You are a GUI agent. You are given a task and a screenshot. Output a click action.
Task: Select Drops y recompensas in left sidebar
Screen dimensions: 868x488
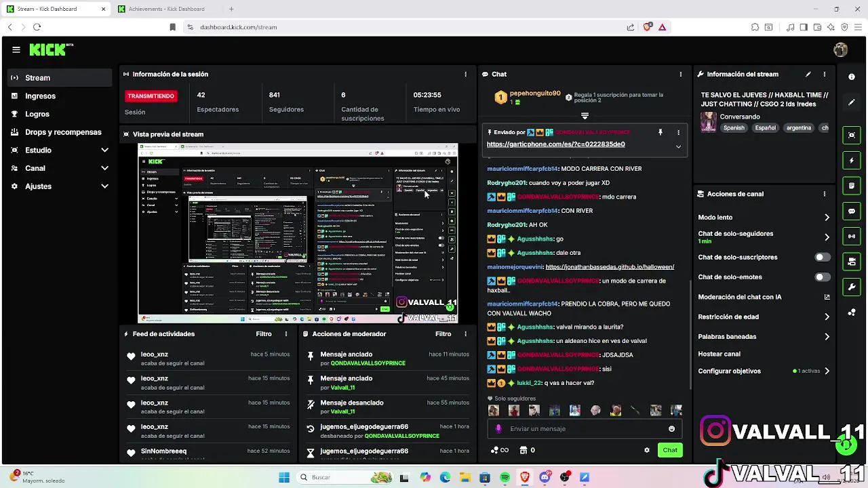pos(60,132)
